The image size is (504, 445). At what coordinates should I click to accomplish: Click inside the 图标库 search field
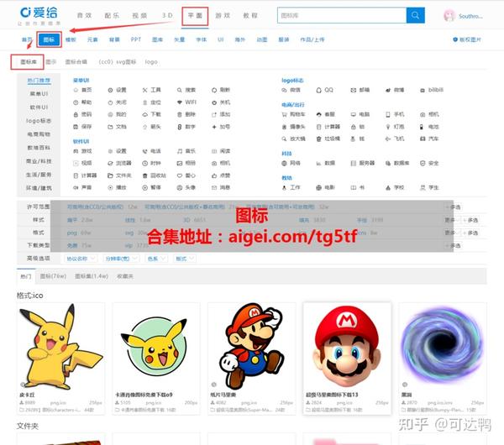(342, 15)
